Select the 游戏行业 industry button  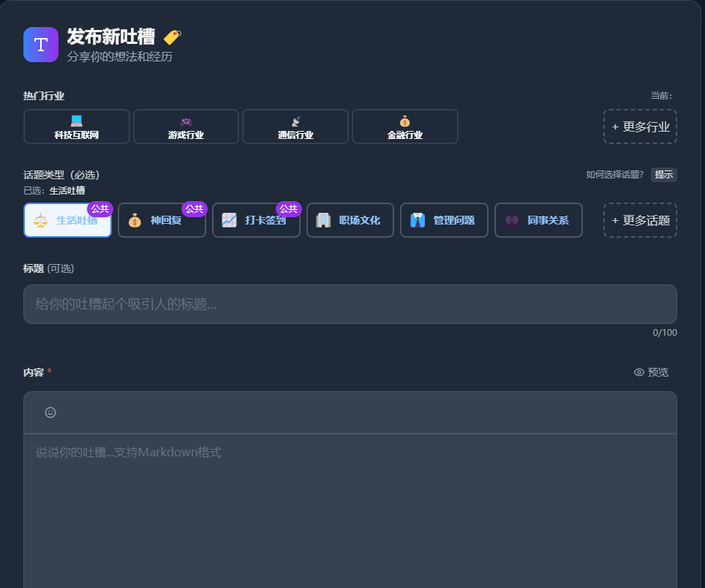click(186, 127)
